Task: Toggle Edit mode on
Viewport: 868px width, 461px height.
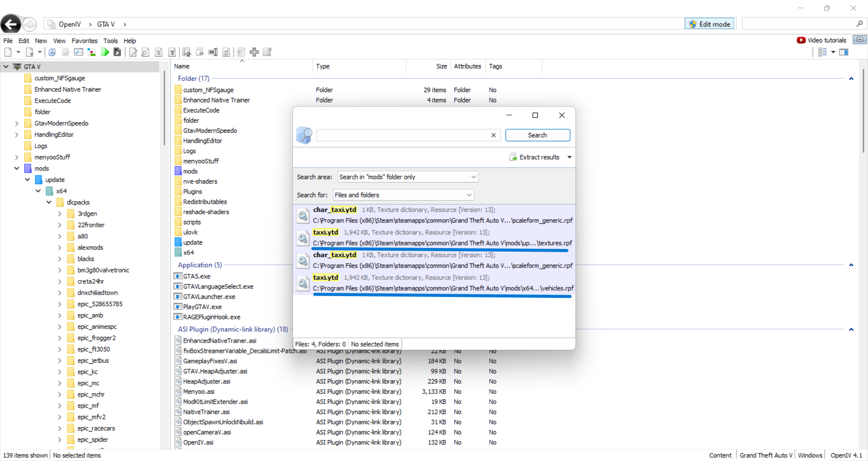Action: tap(710, 24)
